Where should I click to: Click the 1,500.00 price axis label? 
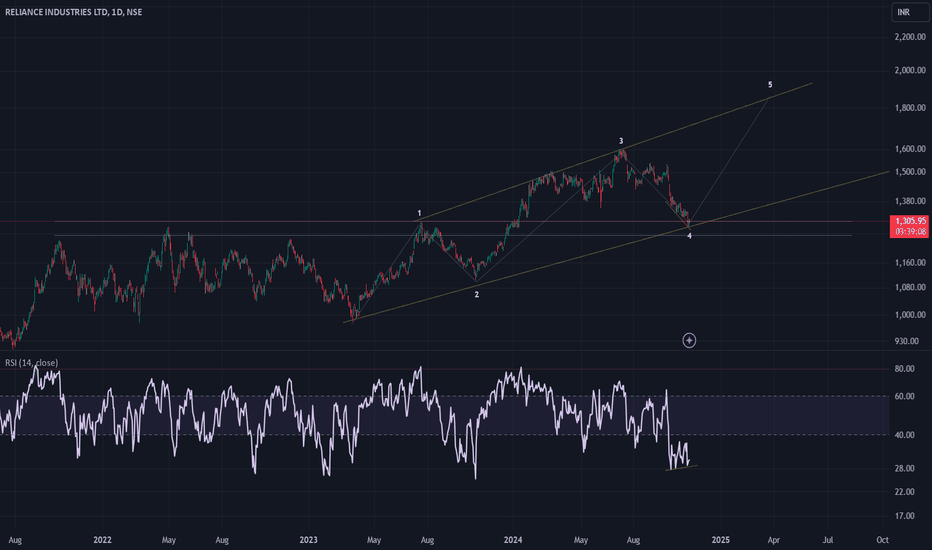910,172
